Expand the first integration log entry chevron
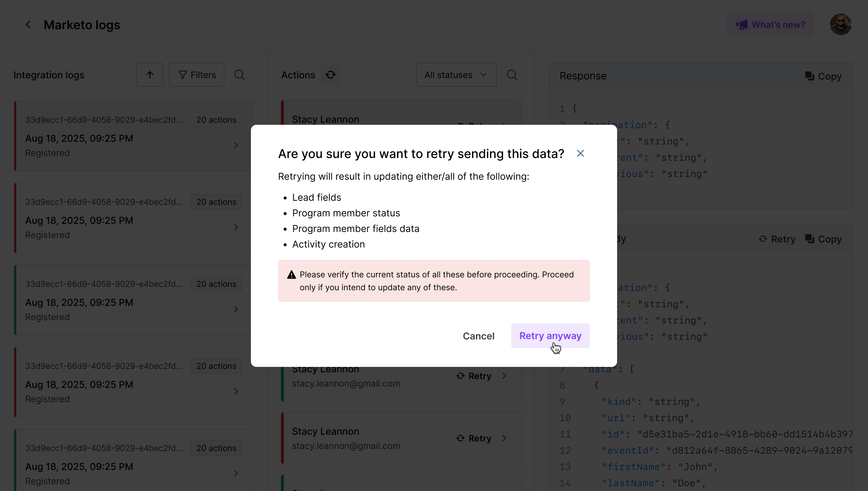Viewport: 868px width, 491px height. coord(236,145)
